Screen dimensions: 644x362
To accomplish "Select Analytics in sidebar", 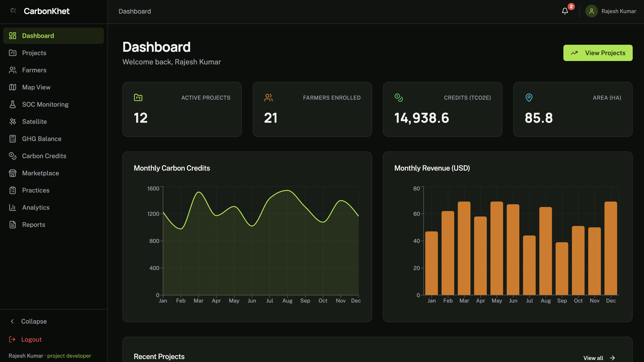I will (54, 207).
